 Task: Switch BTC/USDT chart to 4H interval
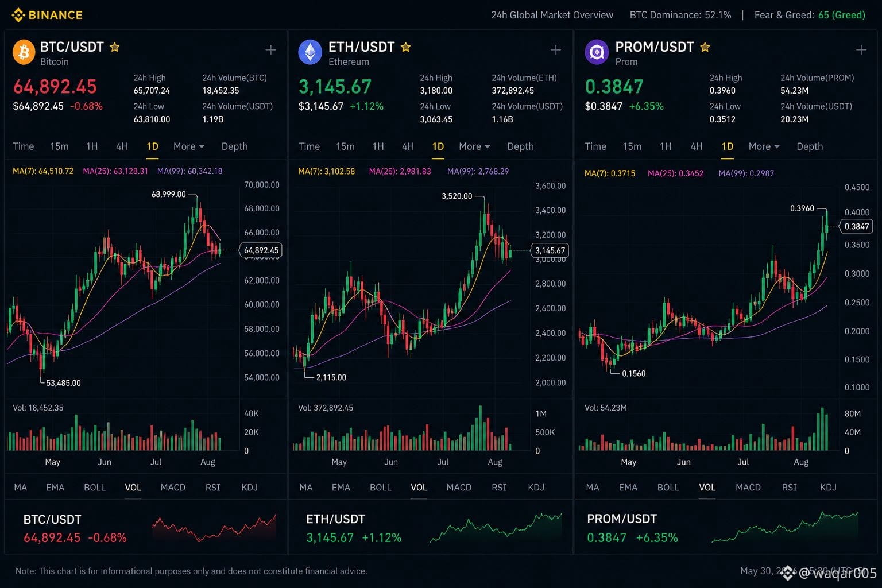[122, 146]
